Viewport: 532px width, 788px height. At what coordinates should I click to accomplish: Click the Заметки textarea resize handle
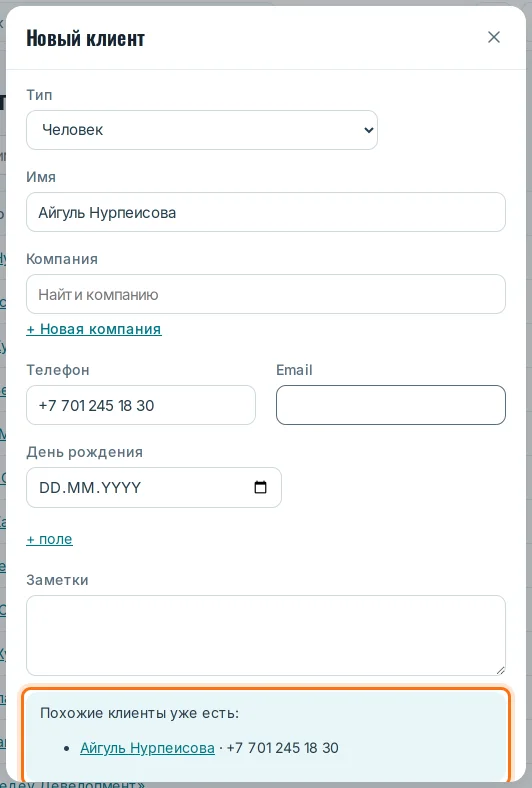pos(500,670)
